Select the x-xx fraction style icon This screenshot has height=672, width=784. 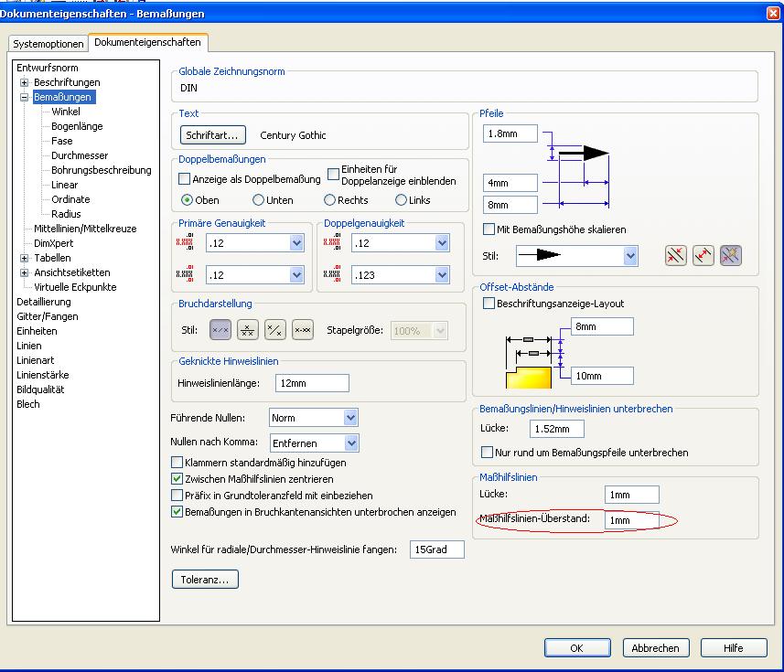pyautogui.click(x=303, y=330)
